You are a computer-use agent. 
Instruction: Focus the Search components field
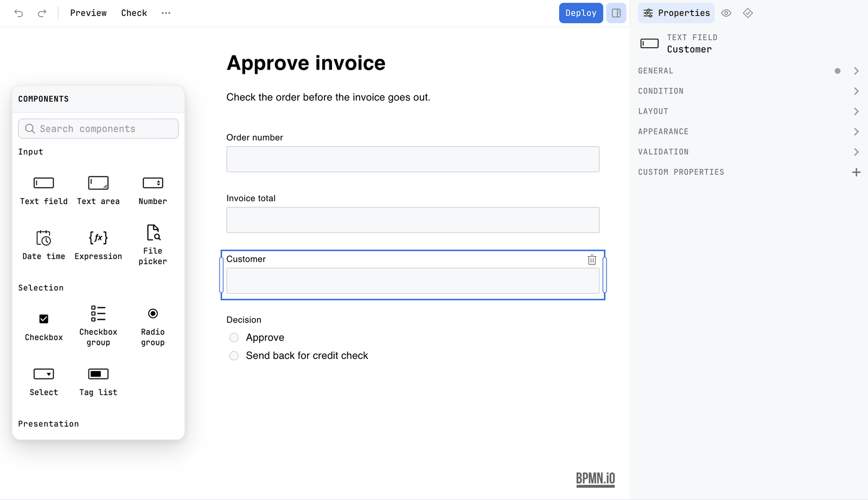[98, 129]
